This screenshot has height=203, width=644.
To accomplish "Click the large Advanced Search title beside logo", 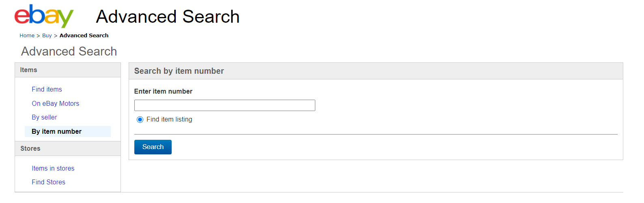I will [x=168, y=17].
